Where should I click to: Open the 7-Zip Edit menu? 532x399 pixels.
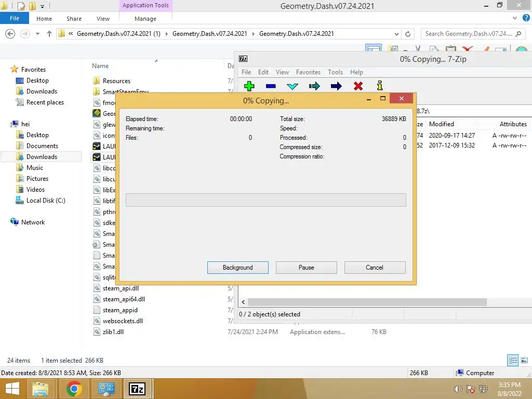[263, 72]
